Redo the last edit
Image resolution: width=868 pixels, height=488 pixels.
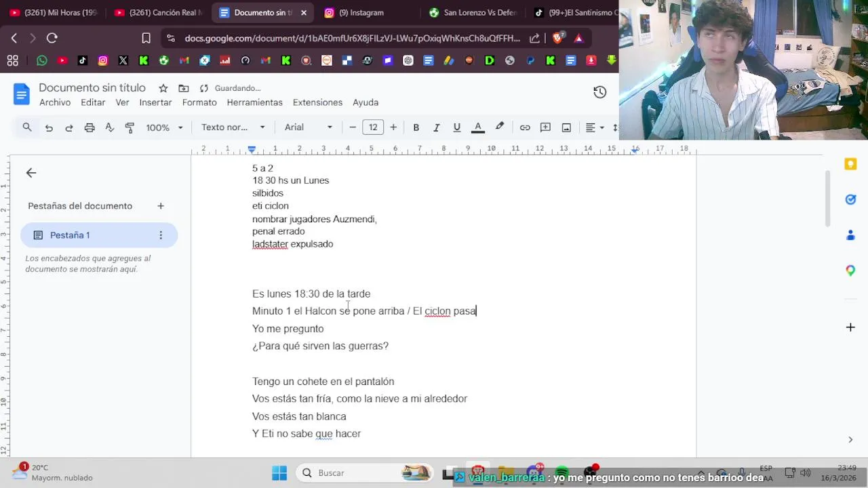(69, 127)
